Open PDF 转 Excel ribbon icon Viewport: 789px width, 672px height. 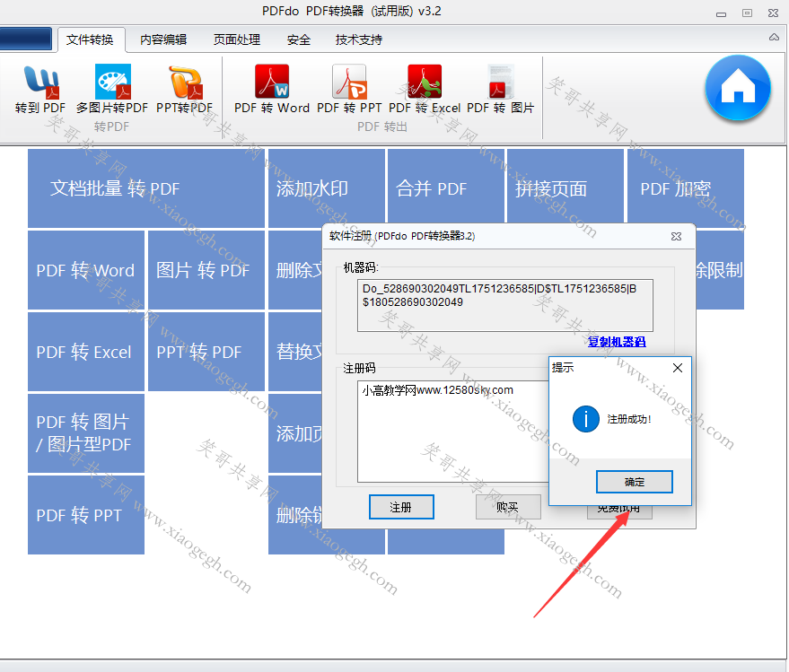pyautogui.click(x=425, y=90)
